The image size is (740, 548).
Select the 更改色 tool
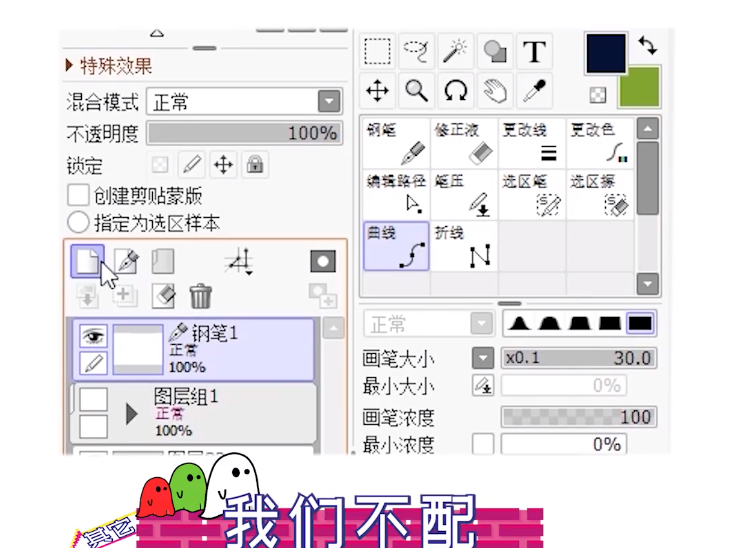point(600,143)
